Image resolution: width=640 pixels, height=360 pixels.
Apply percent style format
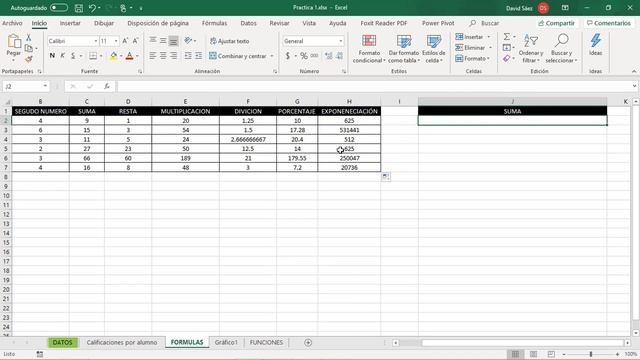304,56
